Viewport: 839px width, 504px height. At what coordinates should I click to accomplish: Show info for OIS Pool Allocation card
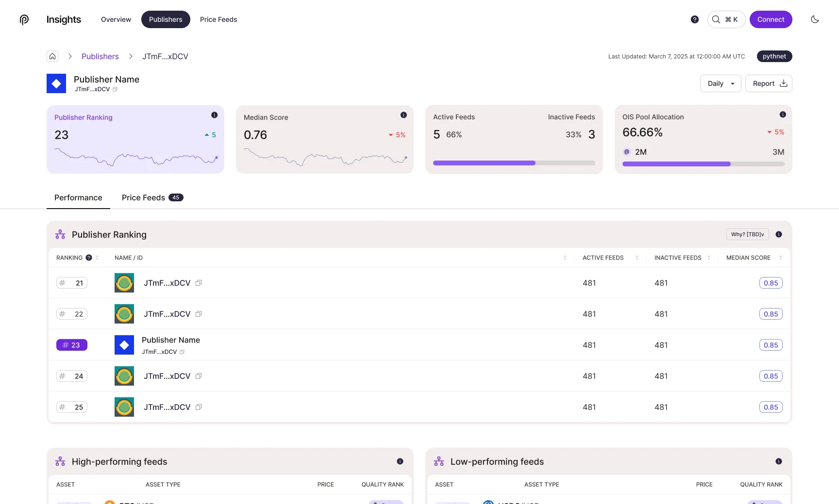pos(783,114)
